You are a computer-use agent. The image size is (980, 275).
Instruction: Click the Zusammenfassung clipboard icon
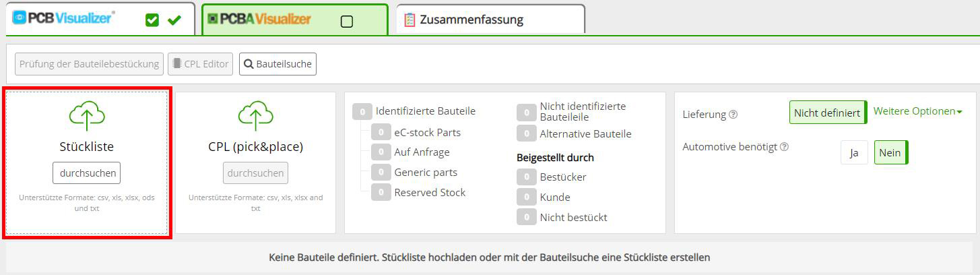pos(410,20)
